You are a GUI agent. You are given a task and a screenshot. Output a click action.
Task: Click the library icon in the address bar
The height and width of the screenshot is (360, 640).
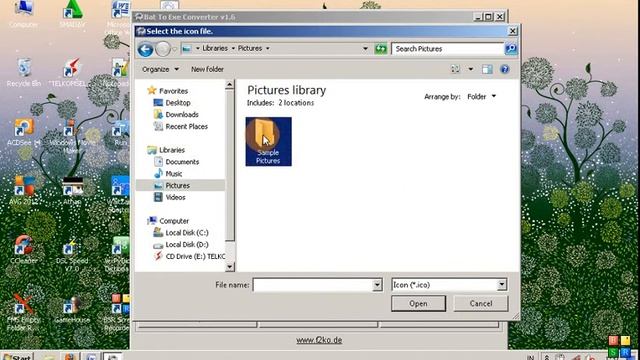click(x=187, y=49)
